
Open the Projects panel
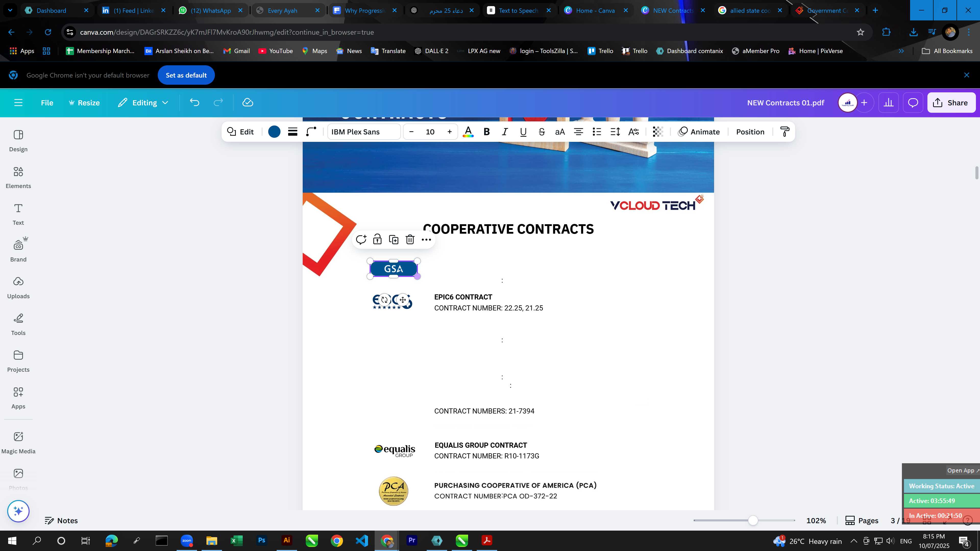(18, 361)
